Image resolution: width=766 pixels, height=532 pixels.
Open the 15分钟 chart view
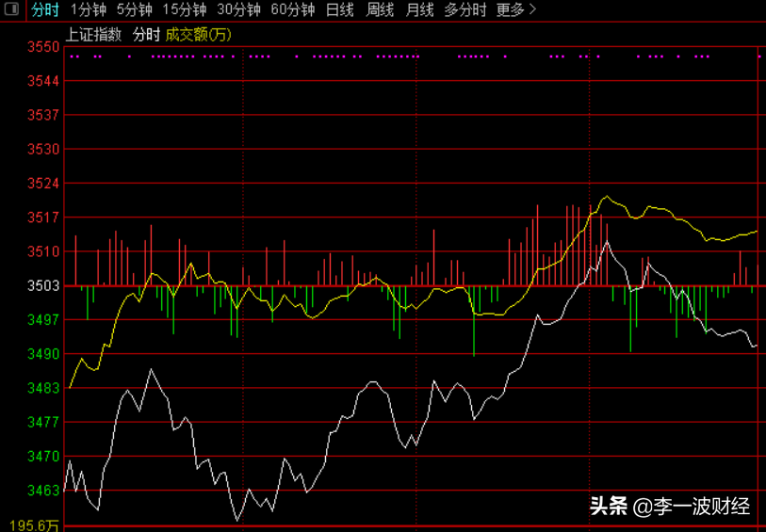(185, 9)
